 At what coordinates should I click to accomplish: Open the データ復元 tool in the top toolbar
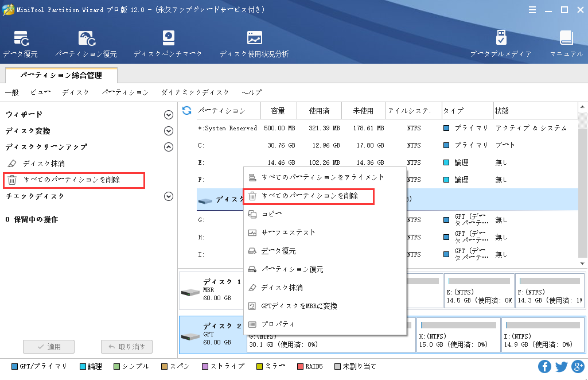20,44
